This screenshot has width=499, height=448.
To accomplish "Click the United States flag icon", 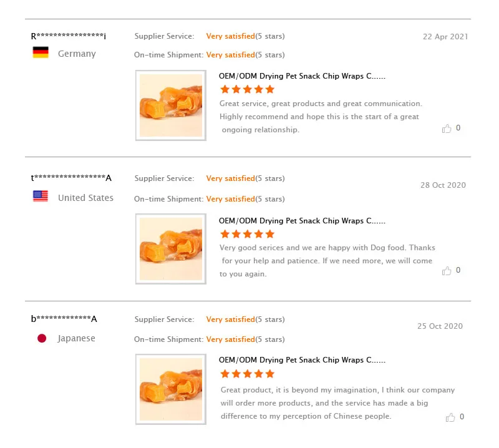I will tap(41, 197).
